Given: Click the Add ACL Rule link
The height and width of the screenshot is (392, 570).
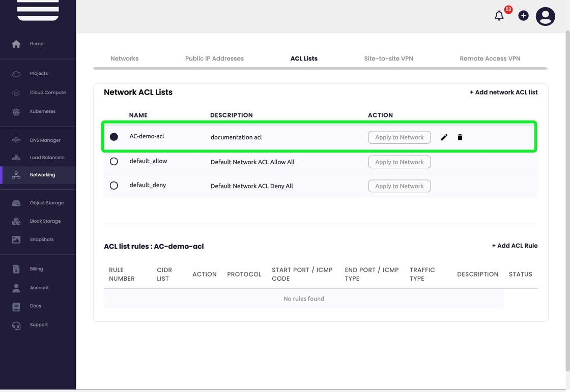Looking at the screenshot, I should 515,246.
